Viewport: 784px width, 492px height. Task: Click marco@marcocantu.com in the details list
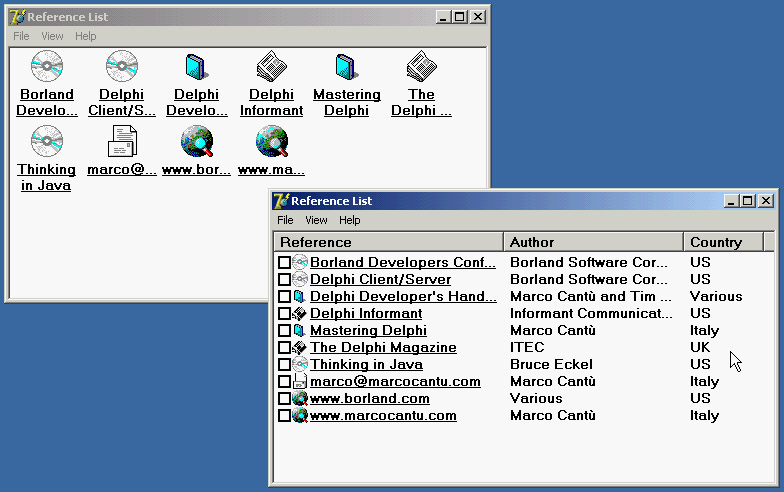(395, 382)
